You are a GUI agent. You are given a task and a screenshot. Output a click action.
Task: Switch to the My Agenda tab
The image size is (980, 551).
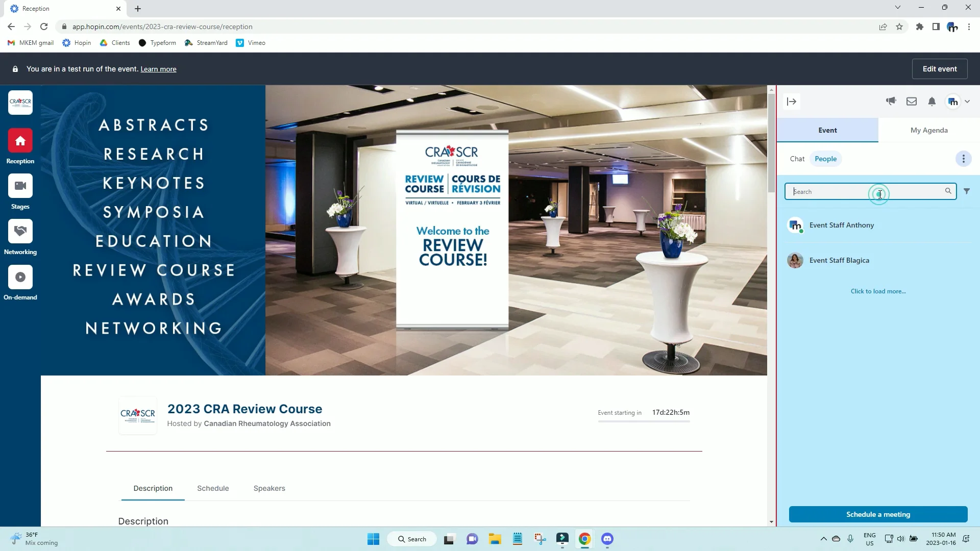[x=928, y=130]
